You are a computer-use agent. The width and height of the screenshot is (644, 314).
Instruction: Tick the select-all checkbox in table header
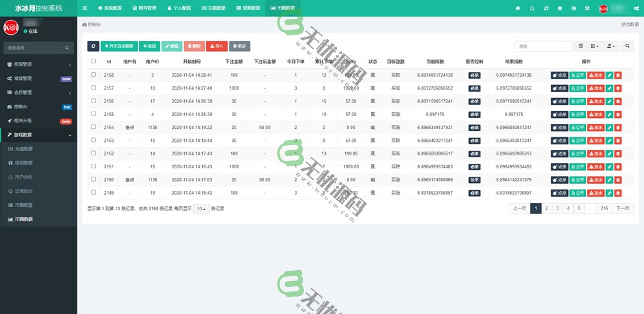click(93, 61)
